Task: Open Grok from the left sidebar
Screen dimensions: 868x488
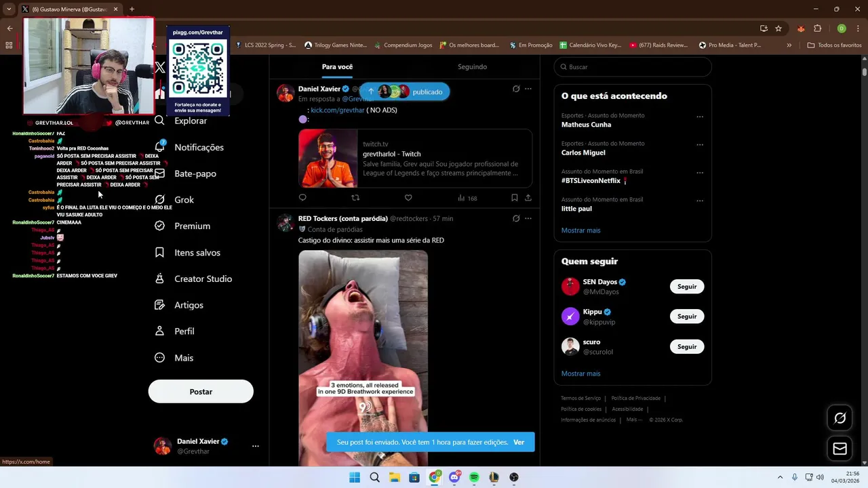Action: (174, 200)
